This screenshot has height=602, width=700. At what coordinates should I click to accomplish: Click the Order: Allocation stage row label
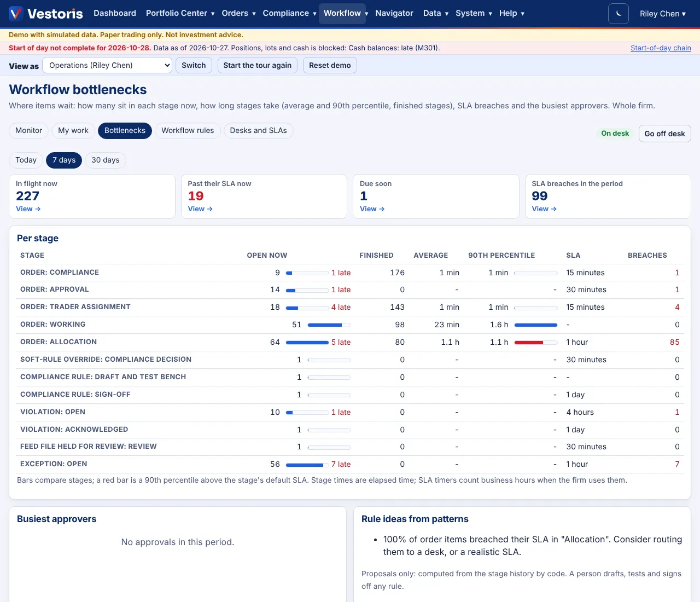tap(59, 342)
